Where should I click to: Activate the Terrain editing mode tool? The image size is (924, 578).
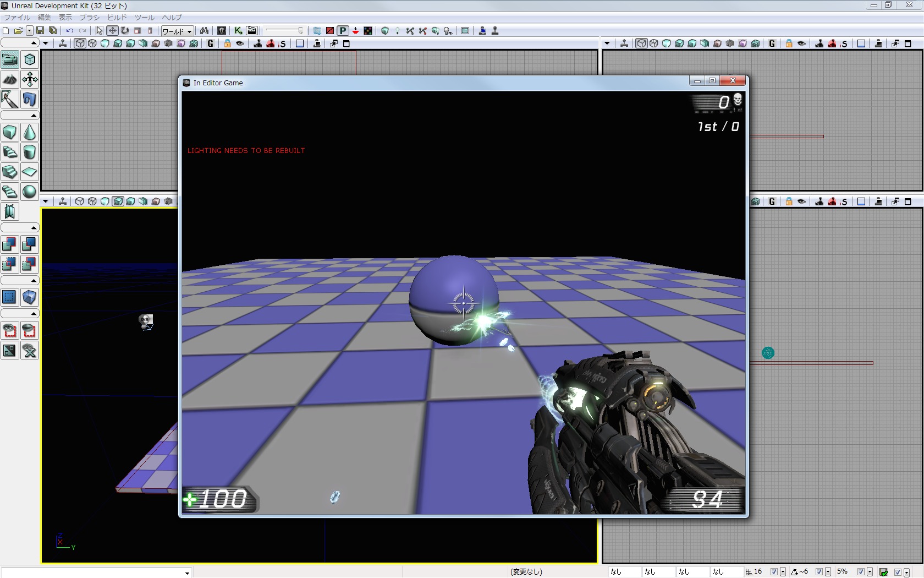(x=10, y=80)
